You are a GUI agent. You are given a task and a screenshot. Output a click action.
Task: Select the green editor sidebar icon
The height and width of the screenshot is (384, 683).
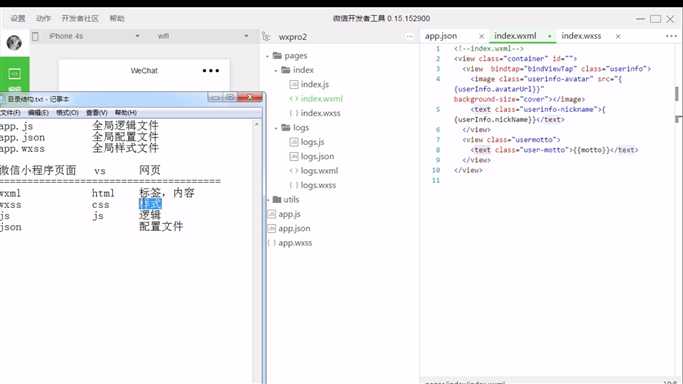tap(14, 74)
